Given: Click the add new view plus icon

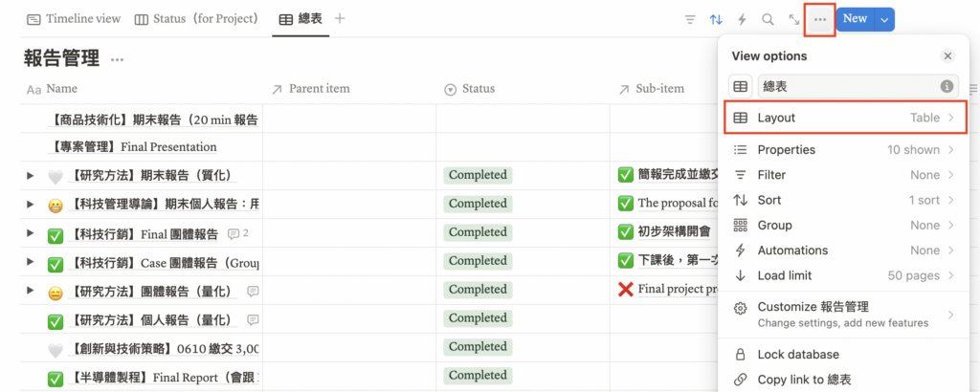Looking at the screenshot, I should click(340, 18).
